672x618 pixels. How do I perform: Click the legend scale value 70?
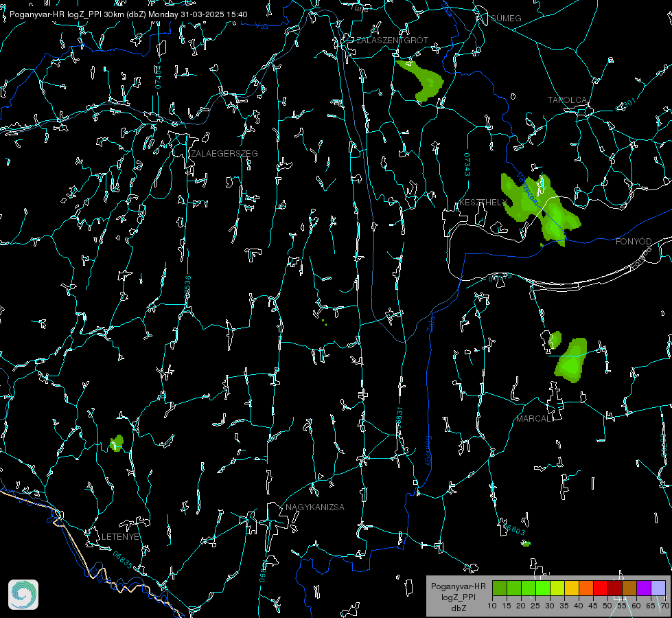664,606
